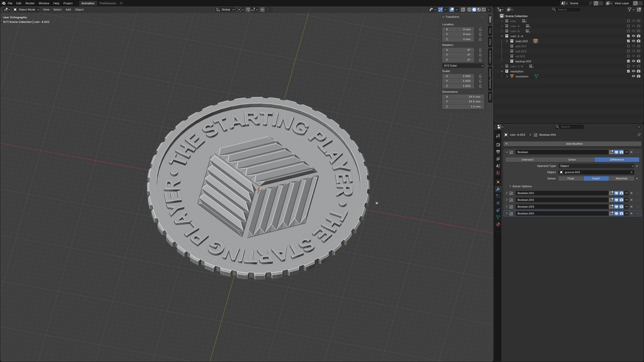This screenshot has height=362, width=644.
Task: Expand Solver Options section
Action: [521, 186]
